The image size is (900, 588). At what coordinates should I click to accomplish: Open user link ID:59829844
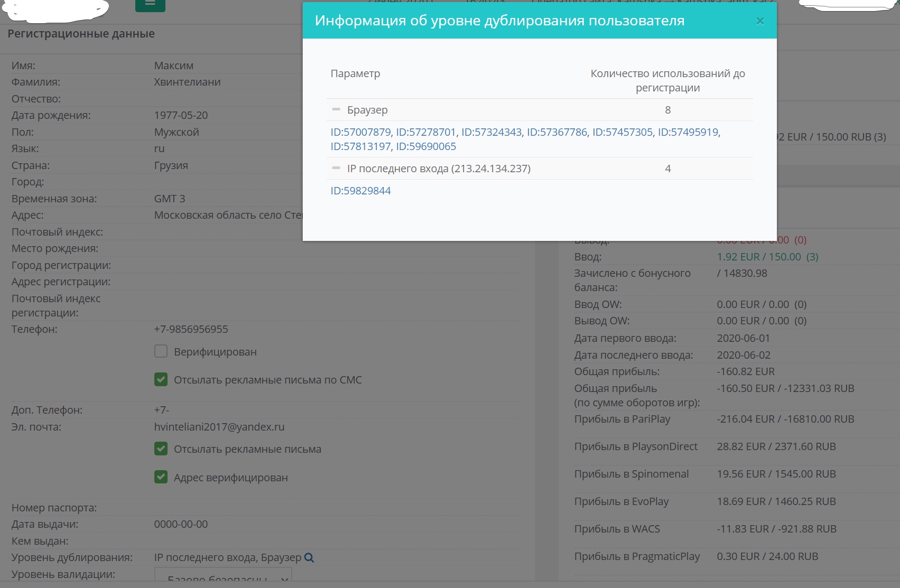tap(360, 191)
